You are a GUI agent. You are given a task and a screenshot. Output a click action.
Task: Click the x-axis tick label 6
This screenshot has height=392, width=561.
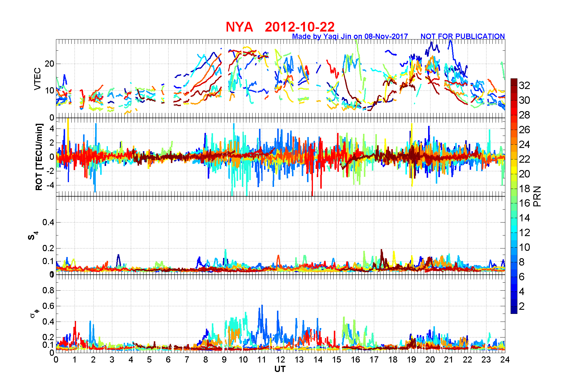point(168,360)
